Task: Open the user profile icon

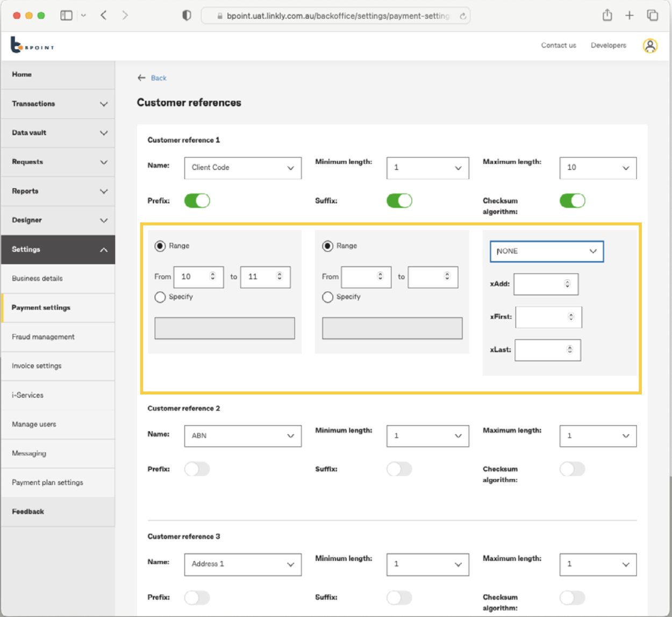Action: click(x=650, y=46)
